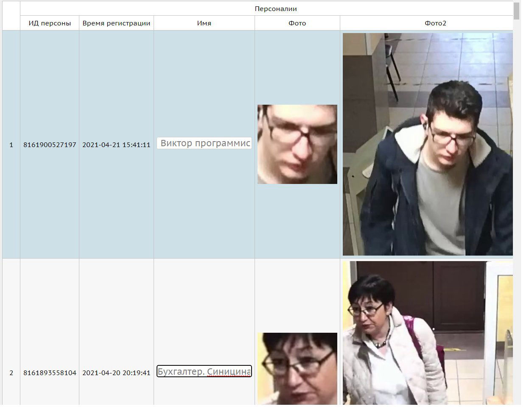Open the full camera photo in row 1
The width and height of the screenshot is (532, 412).
[x=428, y=144]
